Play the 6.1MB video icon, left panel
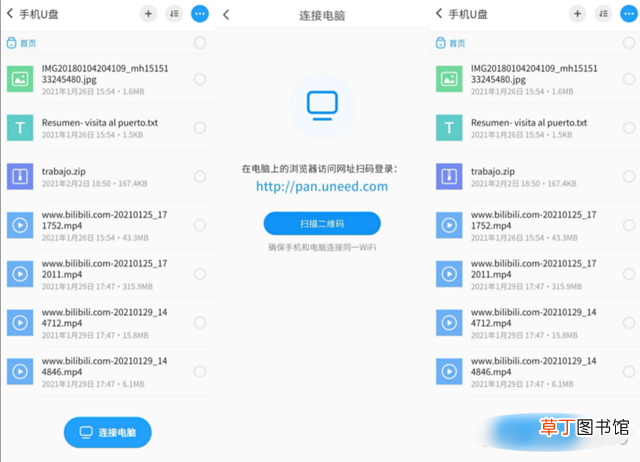 [20, 371]
